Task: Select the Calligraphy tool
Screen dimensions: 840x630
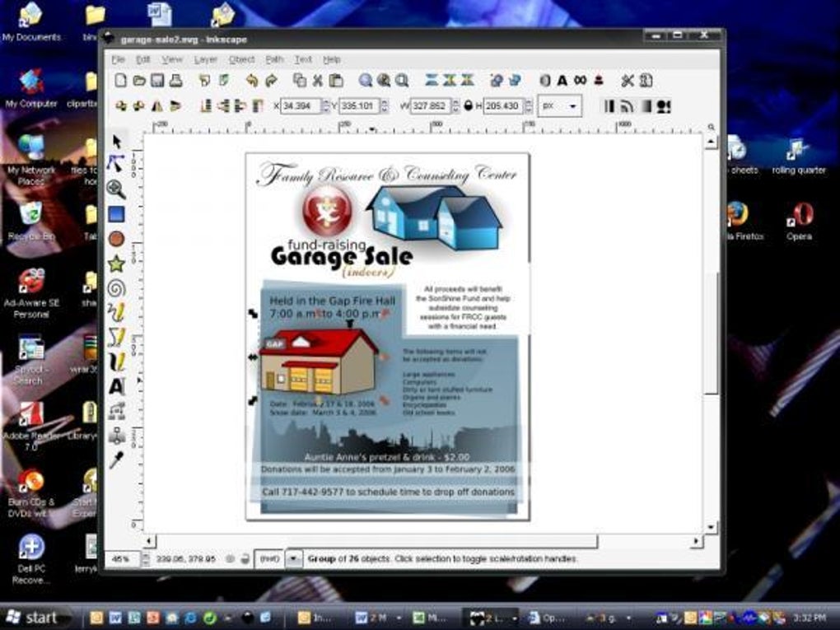Action: point(116,362)
